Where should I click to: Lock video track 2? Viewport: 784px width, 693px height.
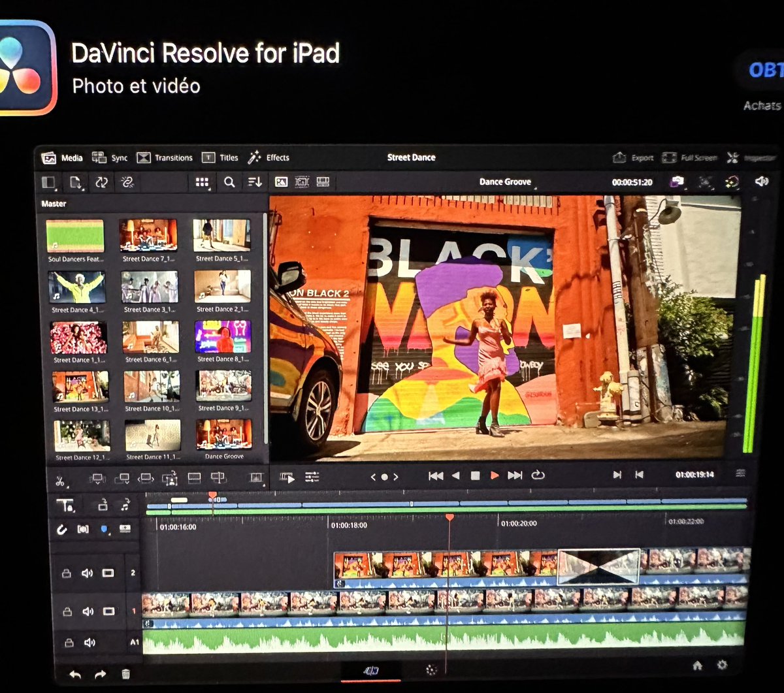(67, 573)
